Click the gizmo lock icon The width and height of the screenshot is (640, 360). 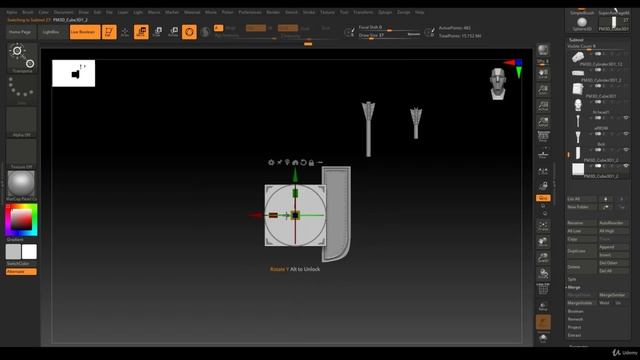[x=311, y=162]
